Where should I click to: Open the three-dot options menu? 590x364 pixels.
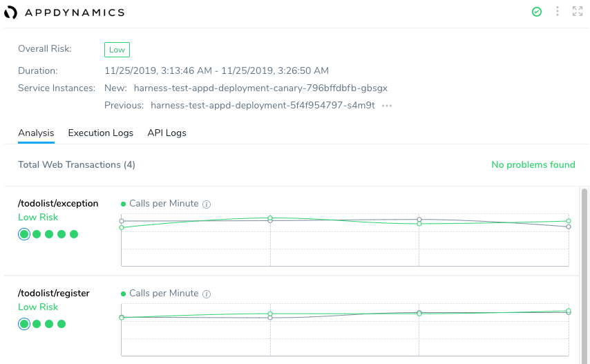[558, 11]
